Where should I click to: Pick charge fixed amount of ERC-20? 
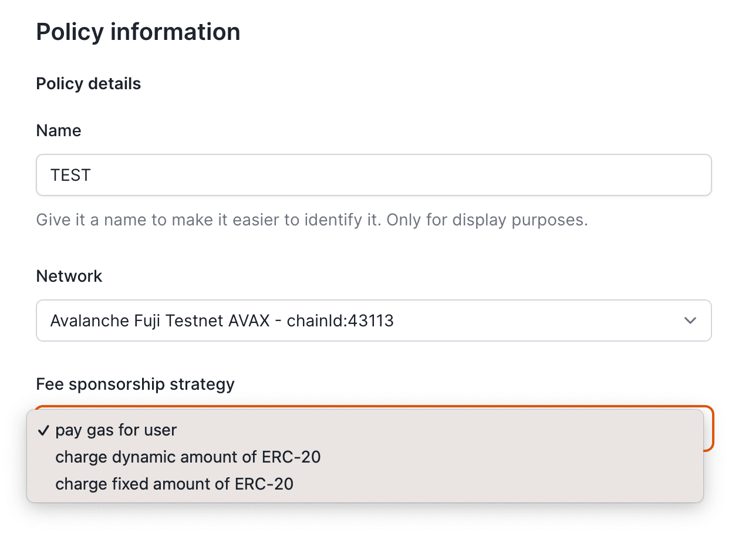(x=365, y=484)
